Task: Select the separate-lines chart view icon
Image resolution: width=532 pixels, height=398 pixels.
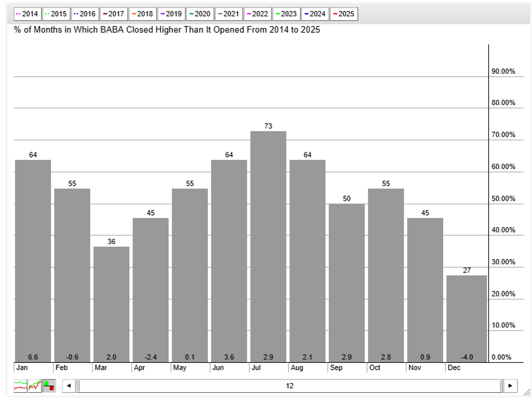Action: 21,385
